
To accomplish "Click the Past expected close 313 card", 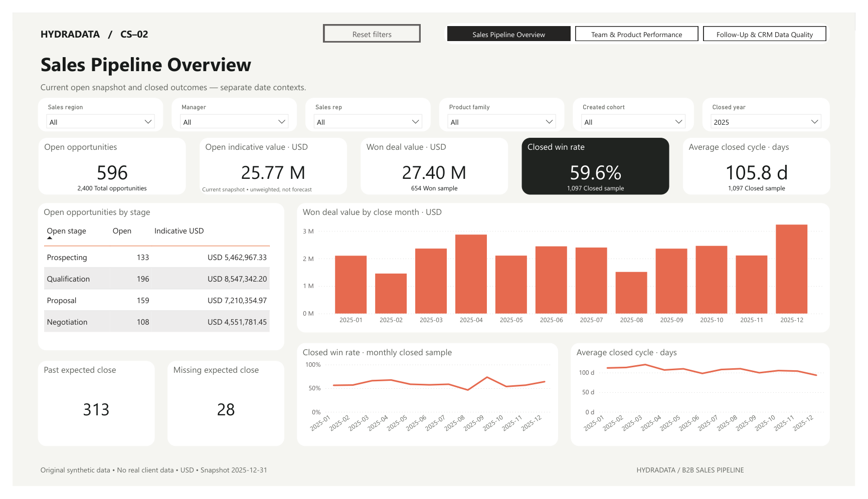I will [96, 403].
